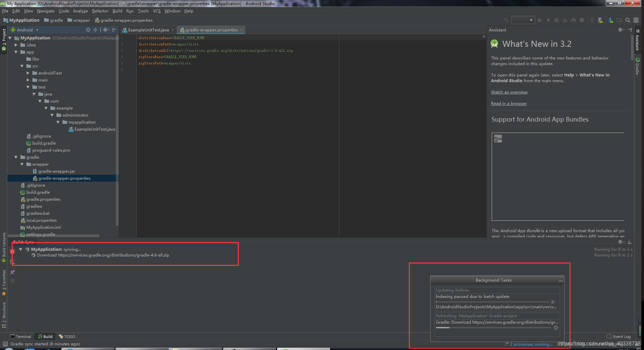Toggle the Structure side tab
This screenshot has width=644, height=350.
4,315
